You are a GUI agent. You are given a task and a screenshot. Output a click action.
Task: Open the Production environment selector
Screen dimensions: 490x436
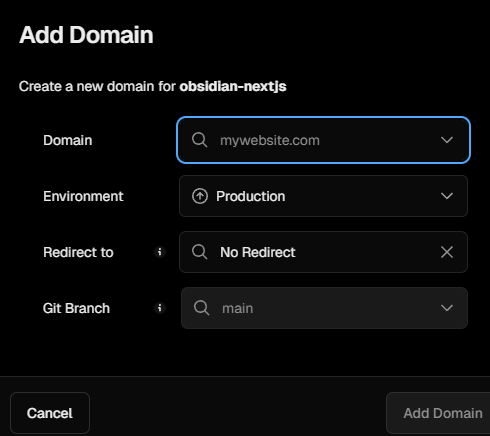coord(323,196)
